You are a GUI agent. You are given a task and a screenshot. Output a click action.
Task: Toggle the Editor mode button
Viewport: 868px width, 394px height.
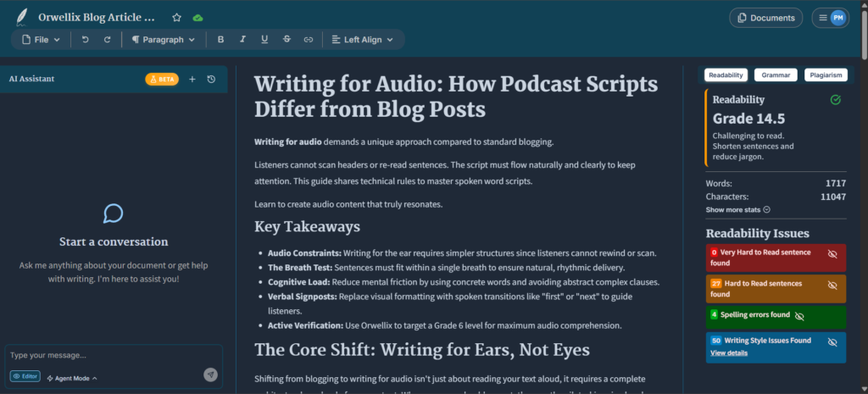pyautogui.click(x=25, y=376)
